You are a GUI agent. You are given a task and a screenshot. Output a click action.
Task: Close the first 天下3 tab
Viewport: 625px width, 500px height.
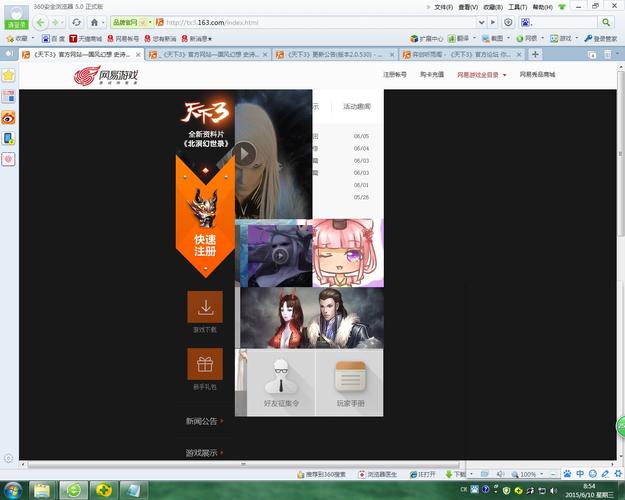tap(138, 55)
